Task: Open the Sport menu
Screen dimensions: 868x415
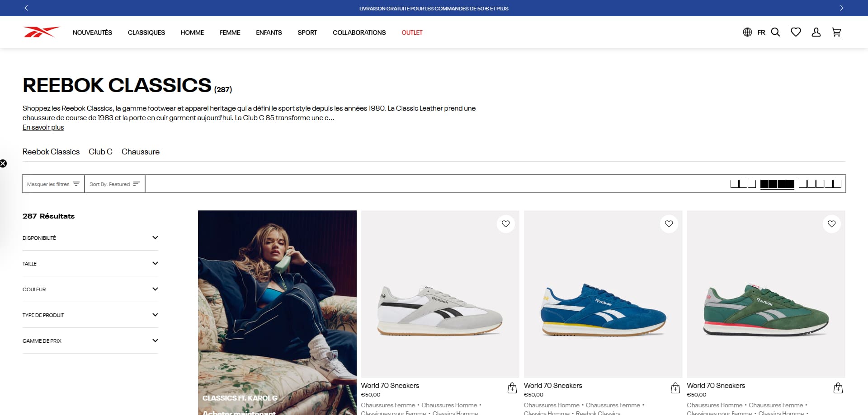Action: [x=307, y=33]
